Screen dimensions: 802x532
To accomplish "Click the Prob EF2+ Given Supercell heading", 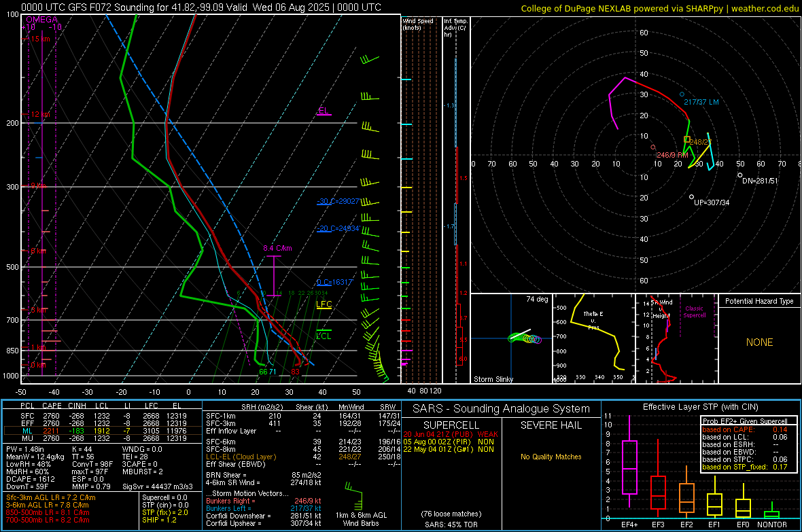I will tap(745, 421).
